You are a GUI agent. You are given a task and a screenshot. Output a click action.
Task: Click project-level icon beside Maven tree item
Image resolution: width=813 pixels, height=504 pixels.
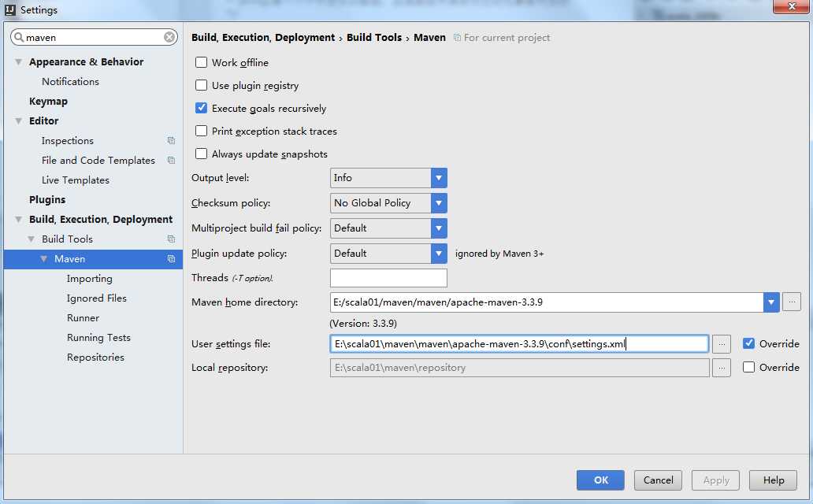[x=171, y=259]
